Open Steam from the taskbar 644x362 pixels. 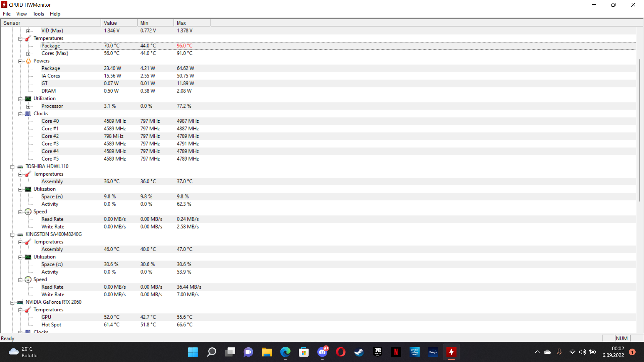pos(359,352)
